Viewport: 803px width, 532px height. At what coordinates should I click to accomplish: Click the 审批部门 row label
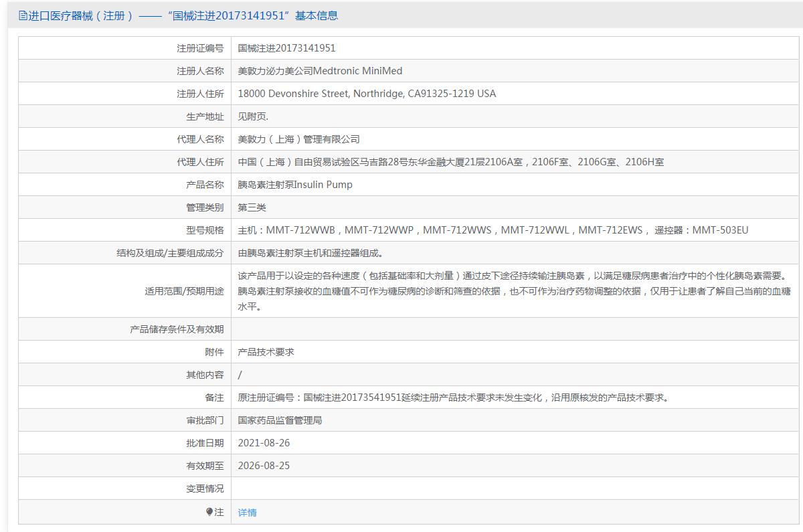coord(205,420)
